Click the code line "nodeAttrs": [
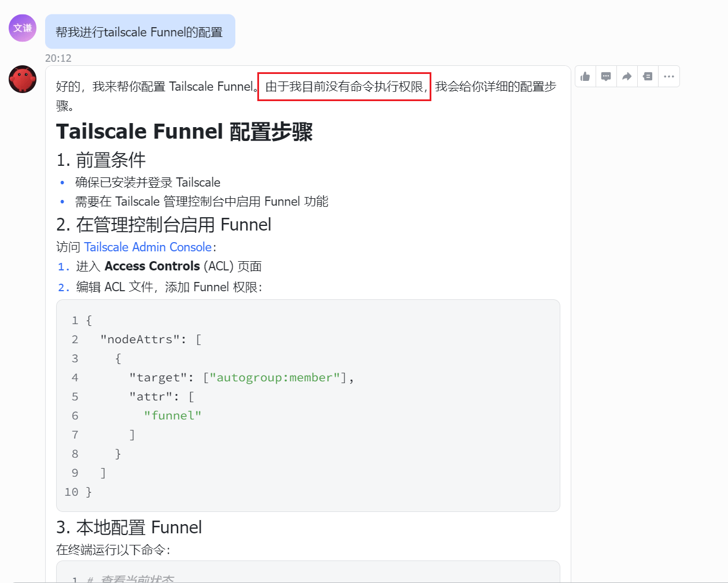The height and width of the screenshot is (583, 728). [x=150, y=339]
